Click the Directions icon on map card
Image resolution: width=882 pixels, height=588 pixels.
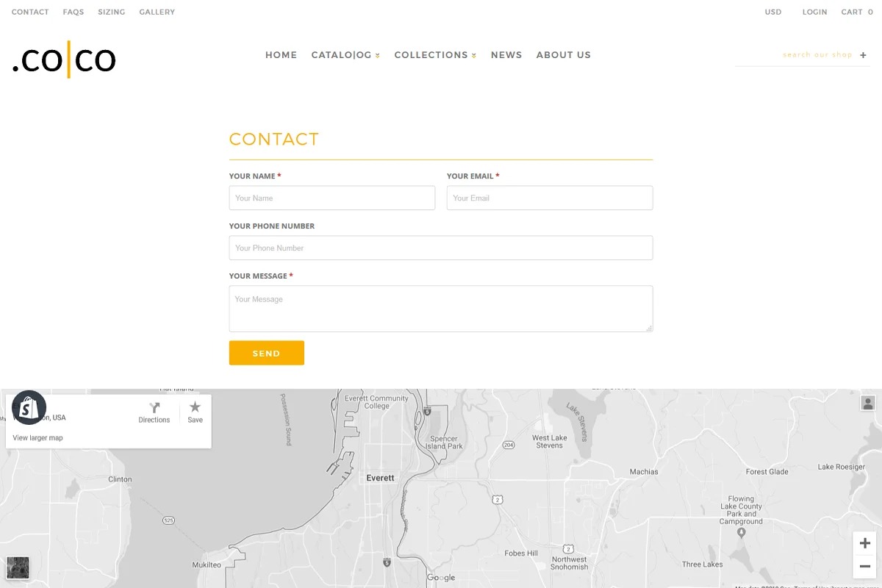[154, 409]
